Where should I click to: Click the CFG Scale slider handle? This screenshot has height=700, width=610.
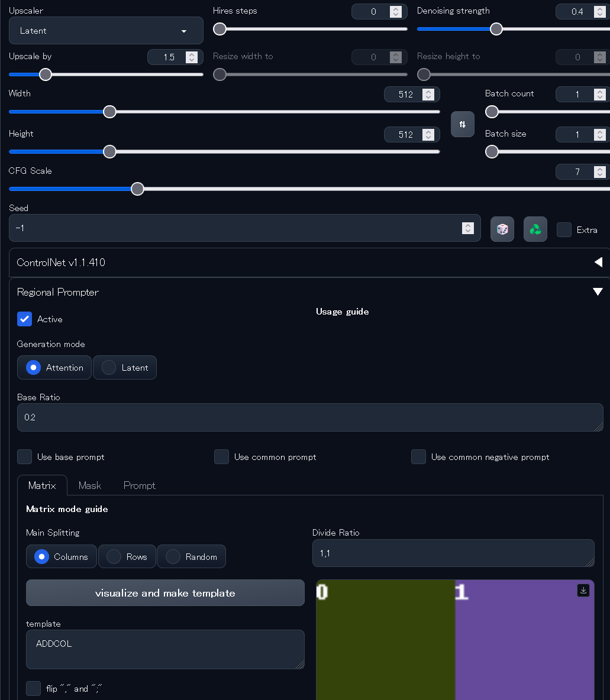[137, 189]
